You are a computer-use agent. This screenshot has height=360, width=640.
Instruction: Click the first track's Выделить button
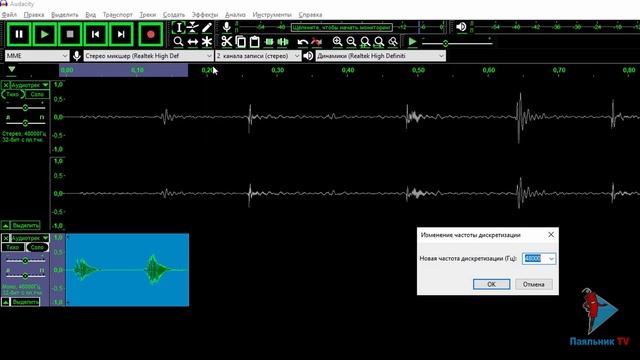[x=25, y=225]
